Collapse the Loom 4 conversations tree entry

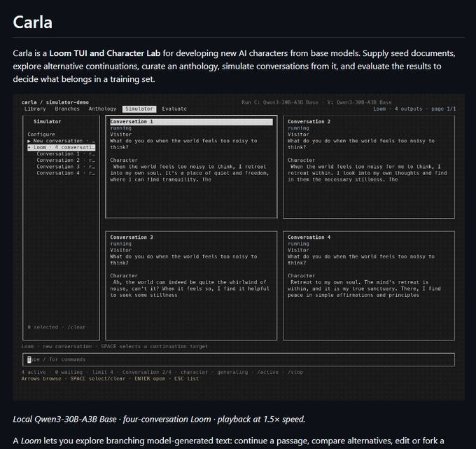[62, 147]
